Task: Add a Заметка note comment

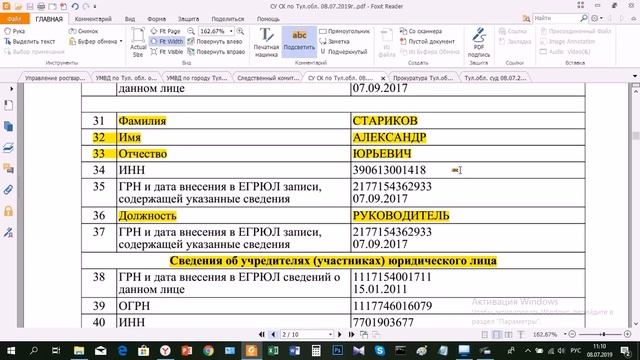Action: pos(334,41)
